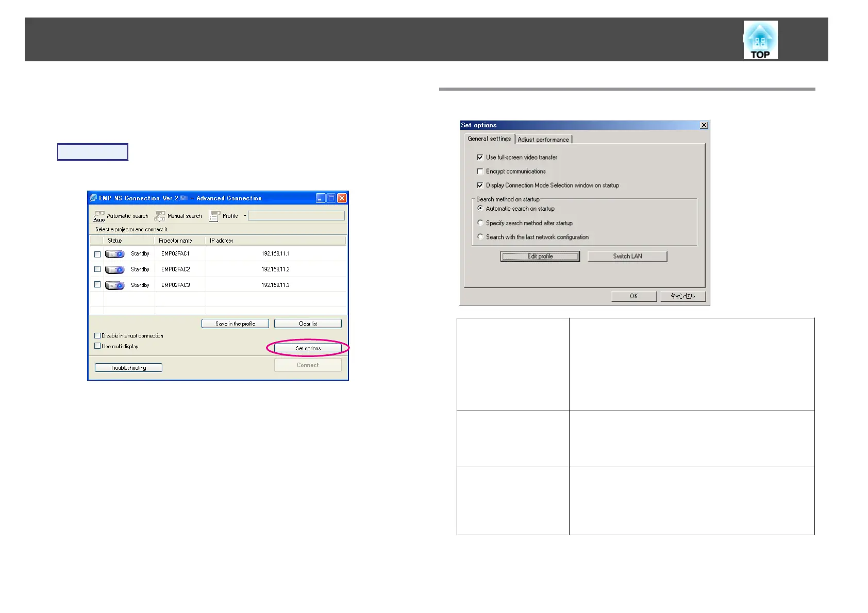The height and width of the screenshot is (613, 868).
Task: Minimize the Advanced Connection window
Action: pos(321,198)
